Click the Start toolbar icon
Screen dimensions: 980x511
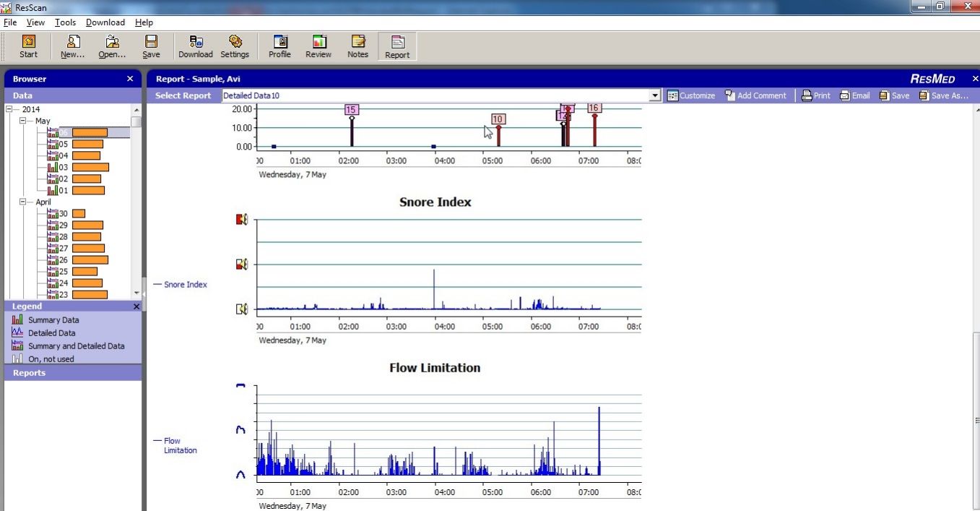29,46
